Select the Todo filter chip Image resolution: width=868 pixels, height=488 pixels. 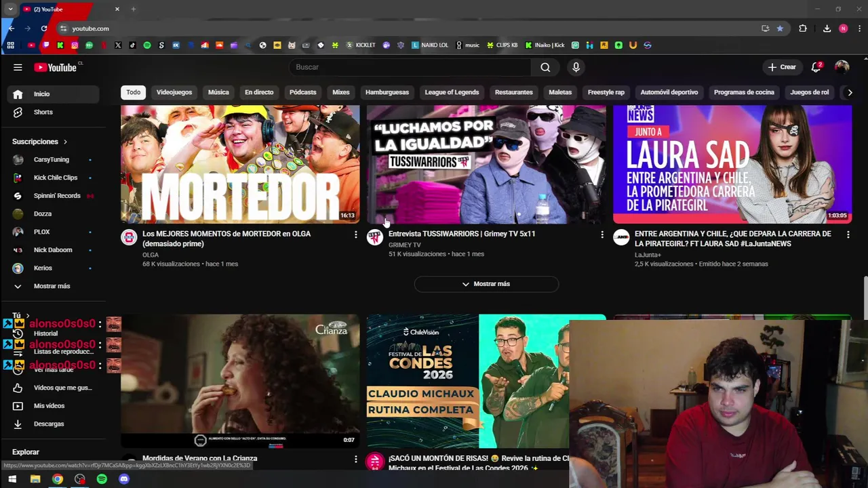(x=133, y=92)
